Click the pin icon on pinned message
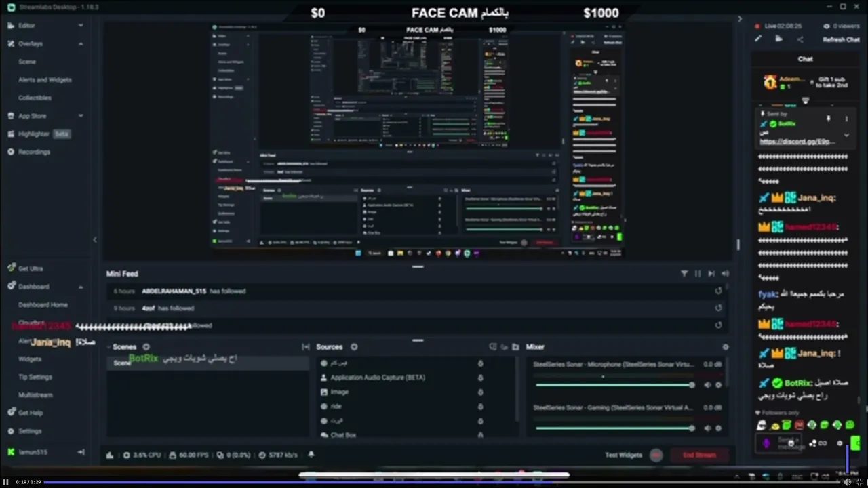868x488 pixels. (828, 119)
